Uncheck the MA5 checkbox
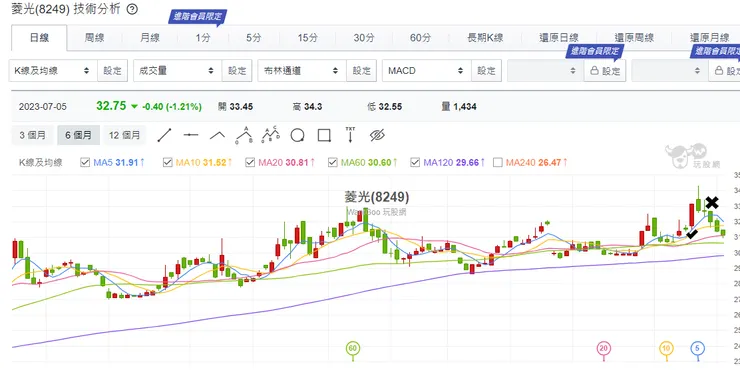 tap(85, 162)
